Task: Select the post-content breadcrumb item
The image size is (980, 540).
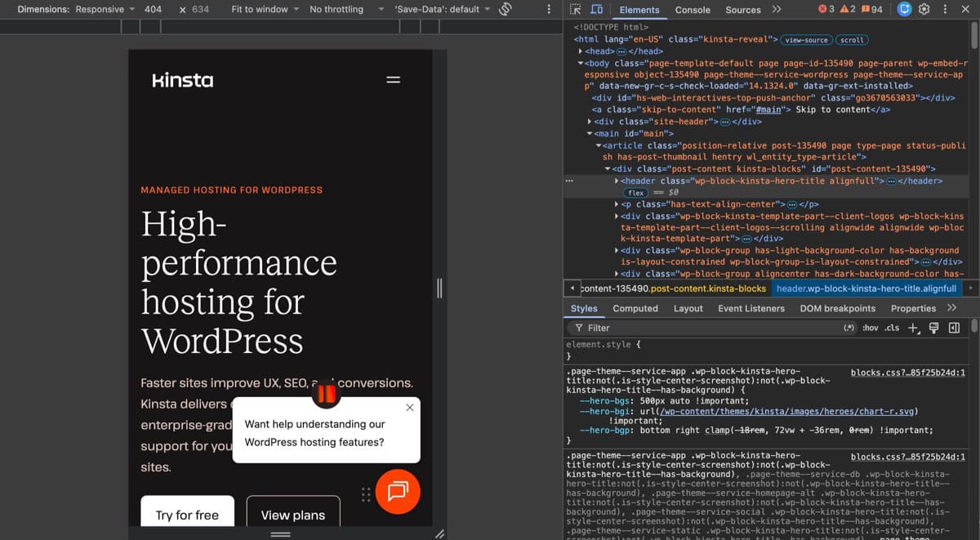Action: tap(673, 288)
